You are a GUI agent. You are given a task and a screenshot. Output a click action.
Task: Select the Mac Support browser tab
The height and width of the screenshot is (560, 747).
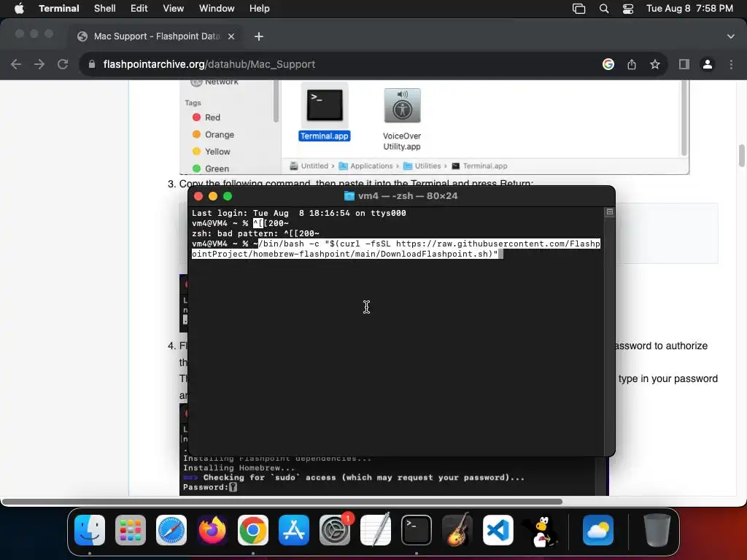(x=156, y=36)
